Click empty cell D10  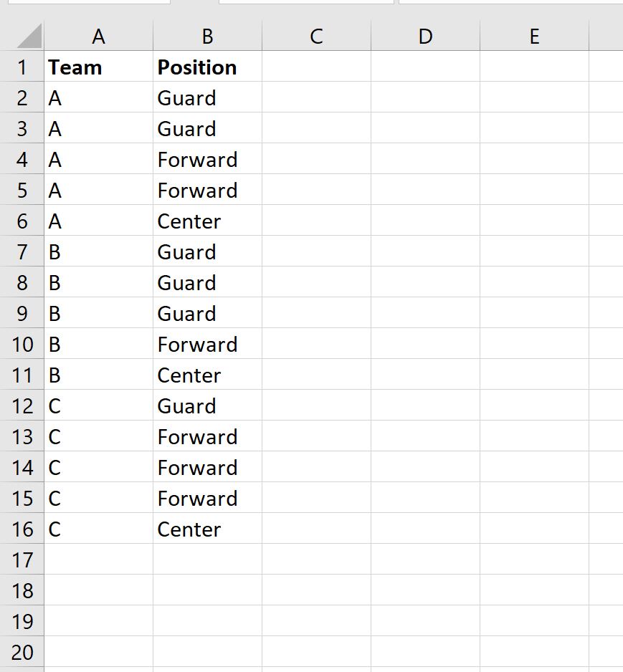coord(425,344)
